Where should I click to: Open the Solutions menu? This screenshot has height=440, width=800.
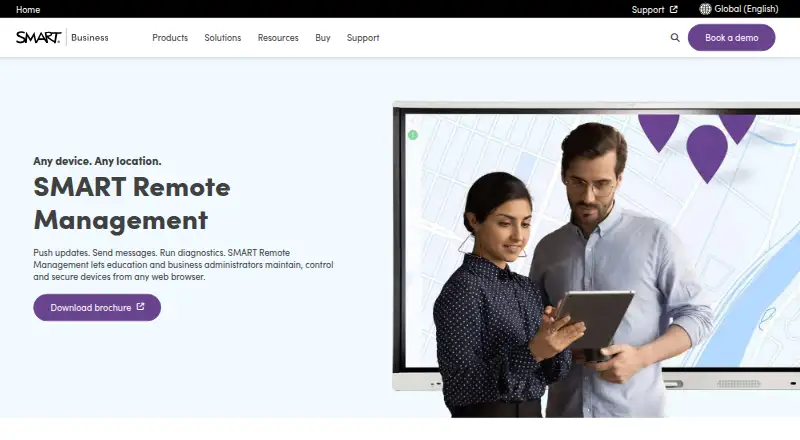222,38
